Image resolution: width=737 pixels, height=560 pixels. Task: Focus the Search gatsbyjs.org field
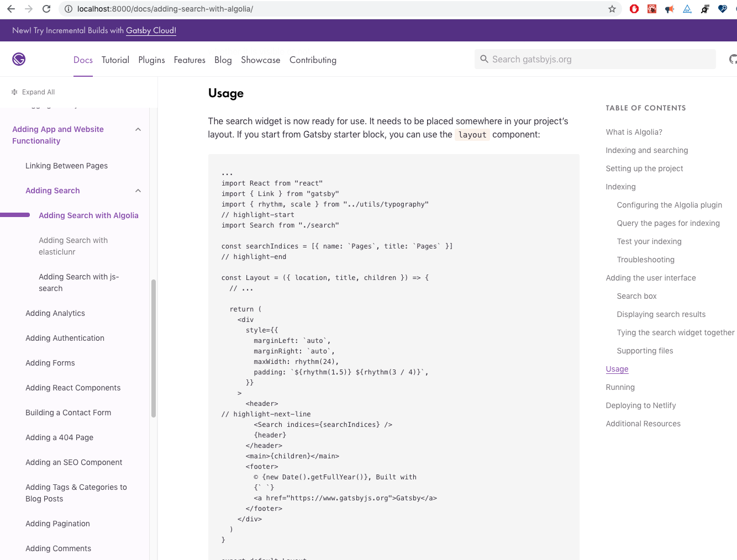tap(595, 59)
